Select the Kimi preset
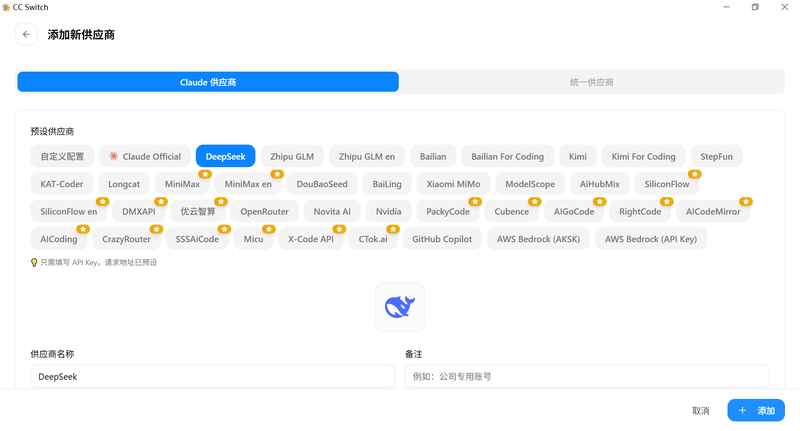 click(578, 157)
